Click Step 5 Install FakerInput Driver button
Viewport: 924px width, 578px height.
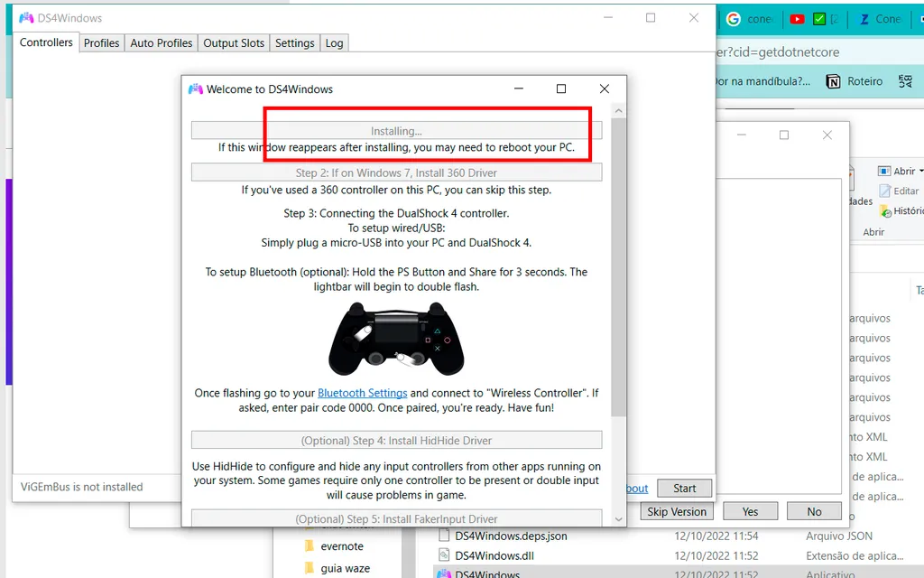coord(397,518)
